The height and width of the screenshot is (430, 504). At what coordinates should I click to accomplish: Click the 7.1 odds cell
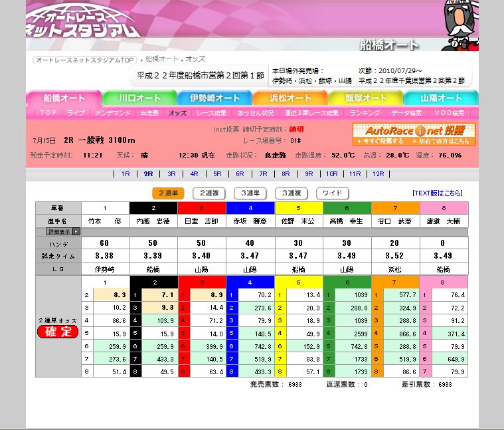click(x=159, y=295)
